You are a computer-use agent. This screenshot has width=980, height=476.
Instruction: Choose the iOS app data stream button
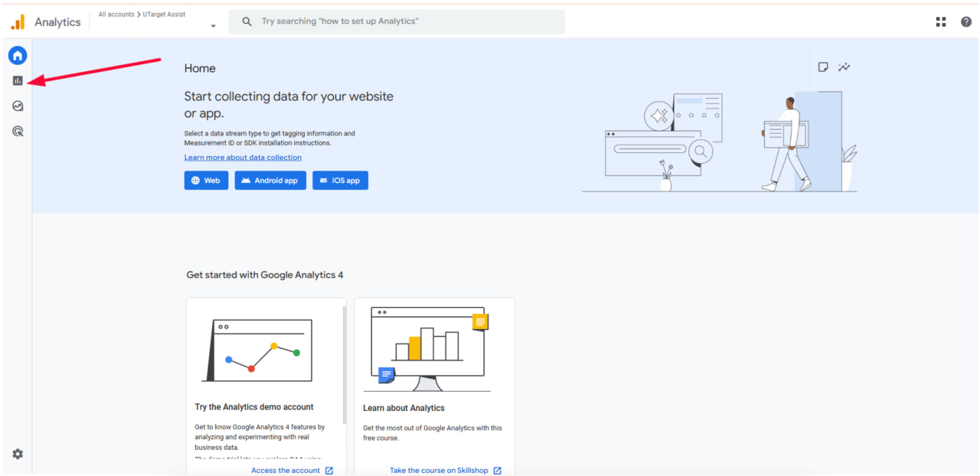coord(340,181)
